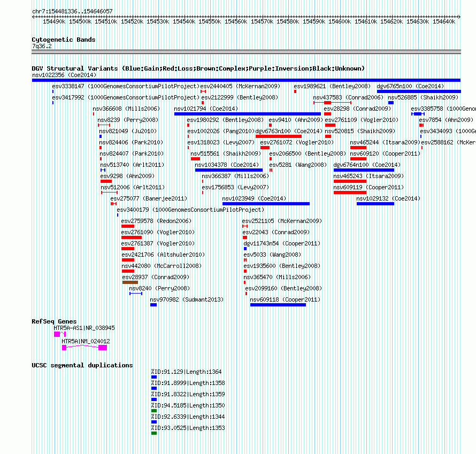Open the esv2759578 (Redon2006) variant label
Viewport: 476px width, 454px height.
(156, 221)
